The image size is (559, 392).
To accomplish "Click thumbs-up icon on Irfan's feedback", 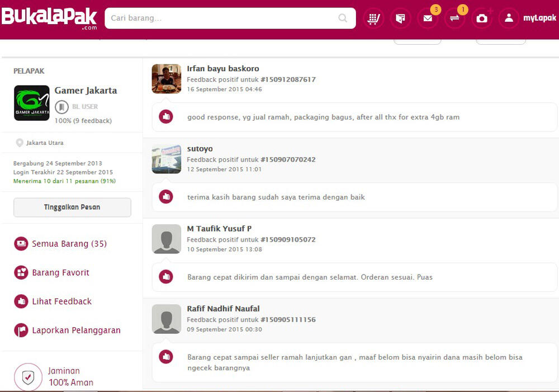I will coord(166,117).
